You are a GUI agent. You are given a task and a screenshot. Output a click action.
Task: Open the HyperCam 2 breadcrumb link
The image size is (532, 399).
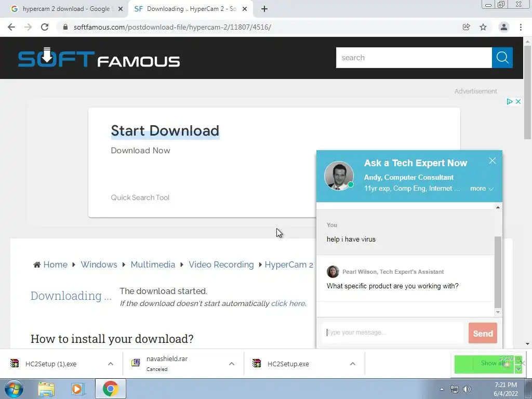point(289,264)
